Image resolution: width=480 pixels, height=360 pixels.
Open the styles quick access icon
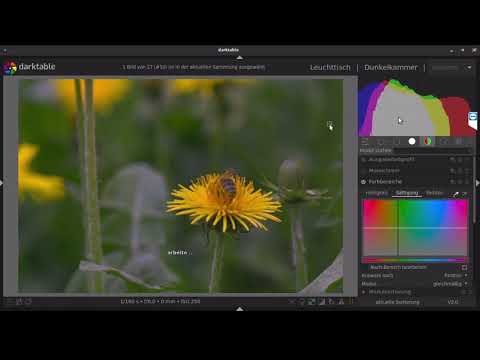(x=19, y=302)
